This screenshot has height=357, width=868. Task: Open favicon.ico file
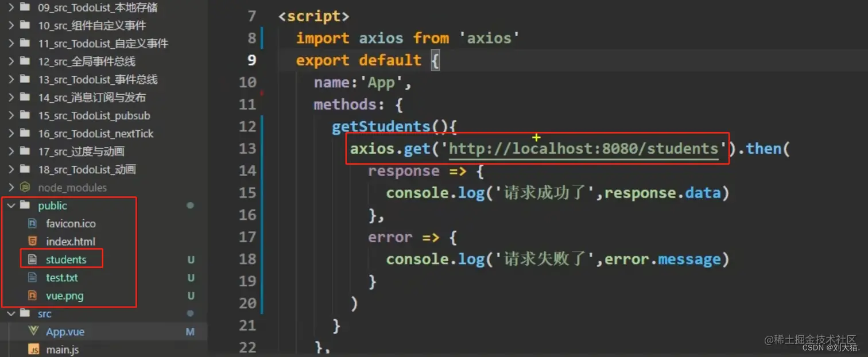(71, 223)
